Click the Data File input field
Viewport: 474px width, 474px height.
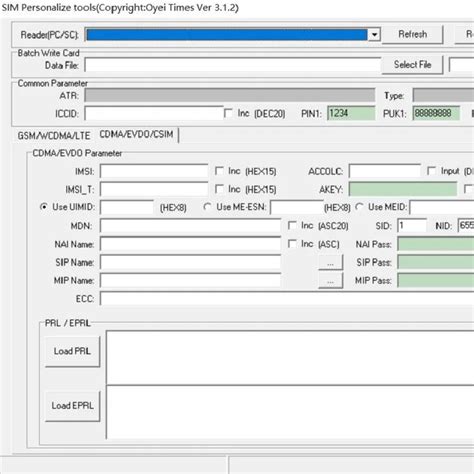point(233,65)
